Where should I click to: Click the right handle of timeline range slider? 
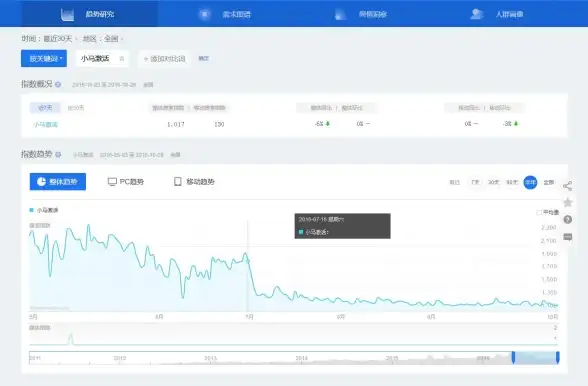(558, 357)
